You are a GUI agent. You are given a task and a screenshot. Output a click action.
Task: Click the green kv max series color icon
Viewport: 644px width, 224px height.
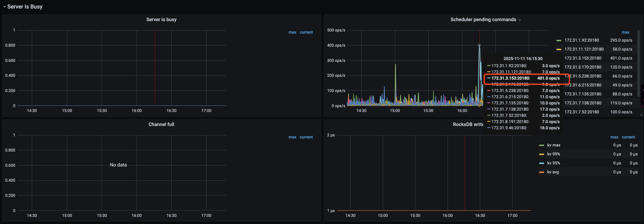pyautogui.click(x=541, y=145)
